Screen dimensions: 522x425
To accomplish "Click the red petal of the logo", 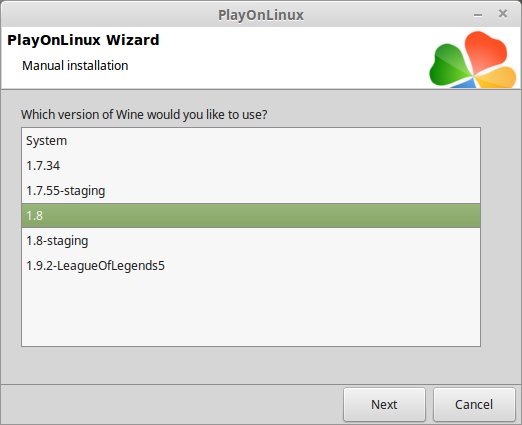I will point(485,50).
